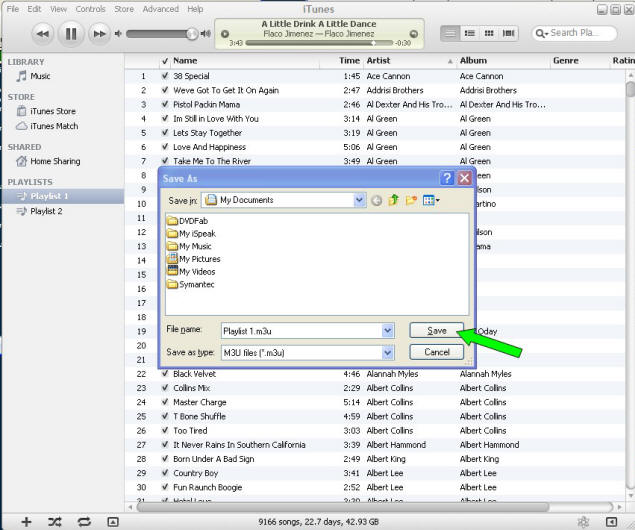635x530 pixels.
Task: Switch to album list view icon
Action: click(470, 33)
